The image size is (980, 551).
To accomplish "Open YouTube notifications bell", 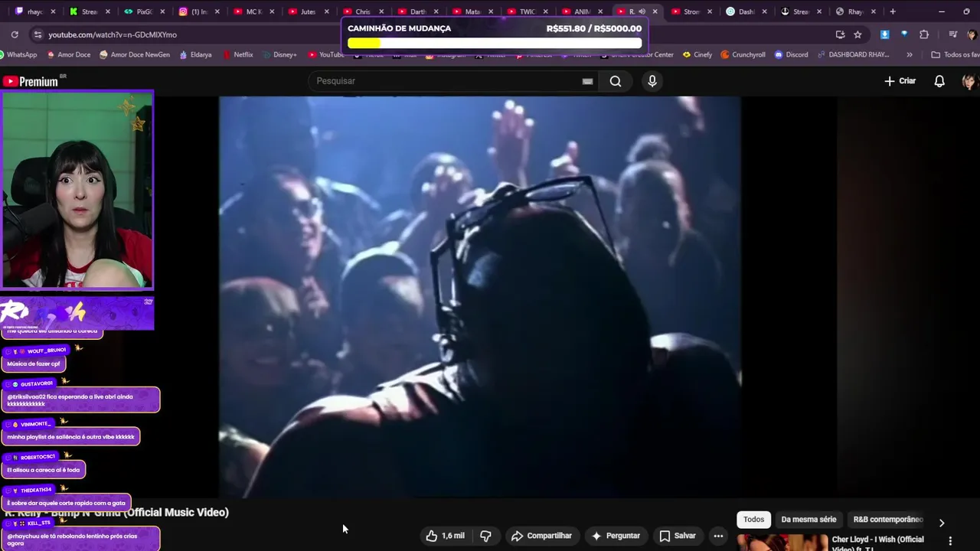I will click(x=939, y=81).
